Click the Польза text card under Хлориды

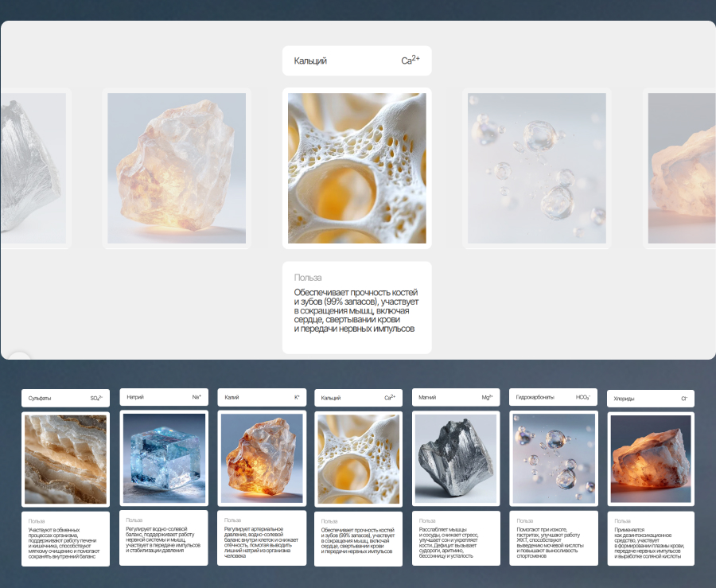pos(651,539)
